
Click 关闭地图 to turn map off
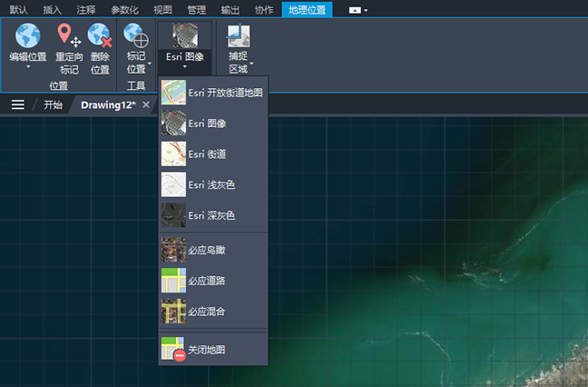point(213,350)
